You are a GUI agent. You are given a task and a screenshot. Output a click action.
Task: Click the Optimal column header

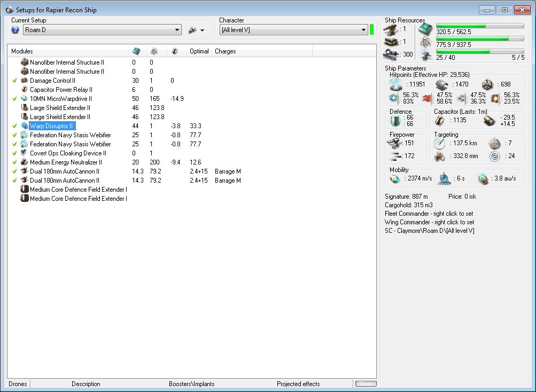199,51
